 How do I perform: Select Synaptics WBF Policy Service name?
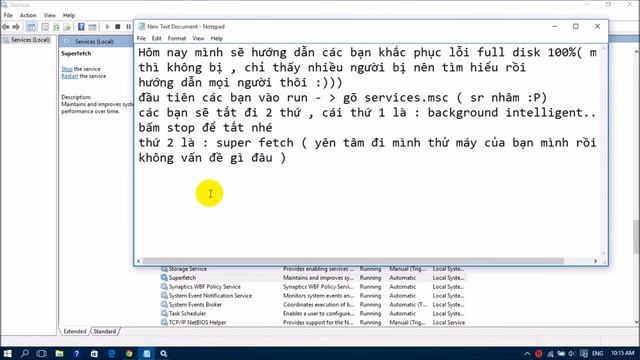coord(205,287)
